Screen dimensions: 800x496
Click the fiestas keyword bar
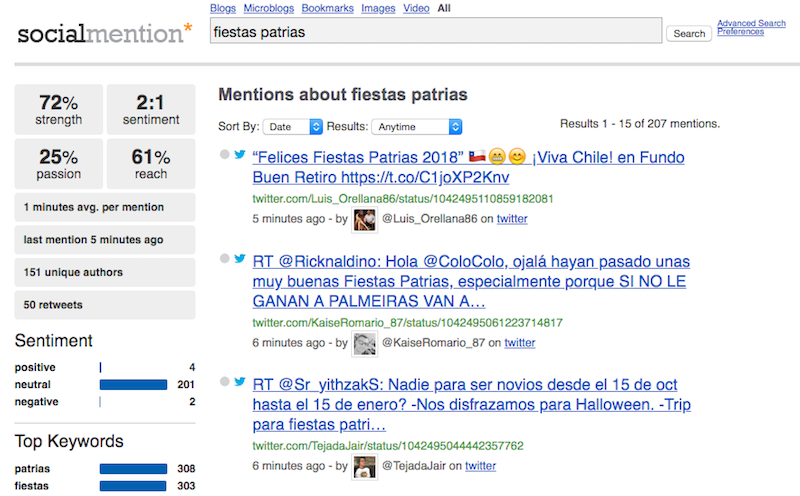click(x=133, y=486)
